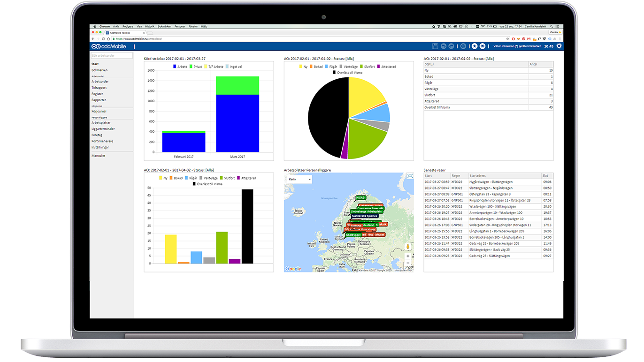644x362 pixels.
Task: Open the Karta map type dropdown
Action: point(300,179)
